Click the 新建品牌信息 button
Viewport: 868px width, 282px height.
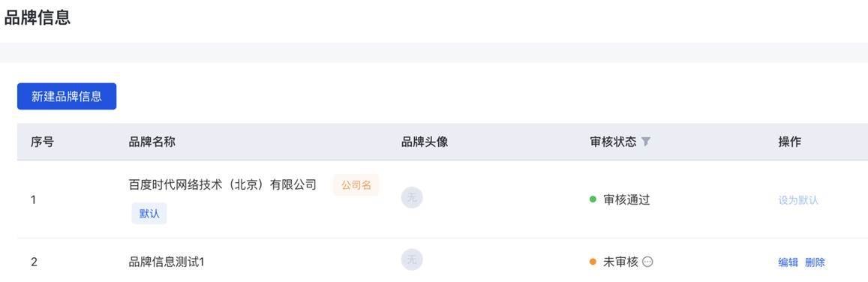click(67, 96)
